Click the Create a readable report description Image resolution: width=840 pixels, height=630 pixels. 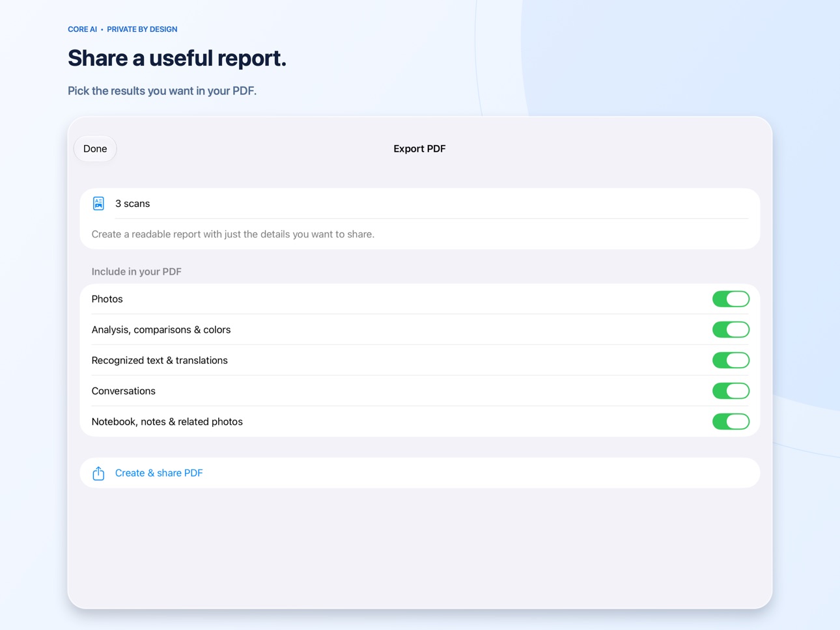tap(233, 234)
